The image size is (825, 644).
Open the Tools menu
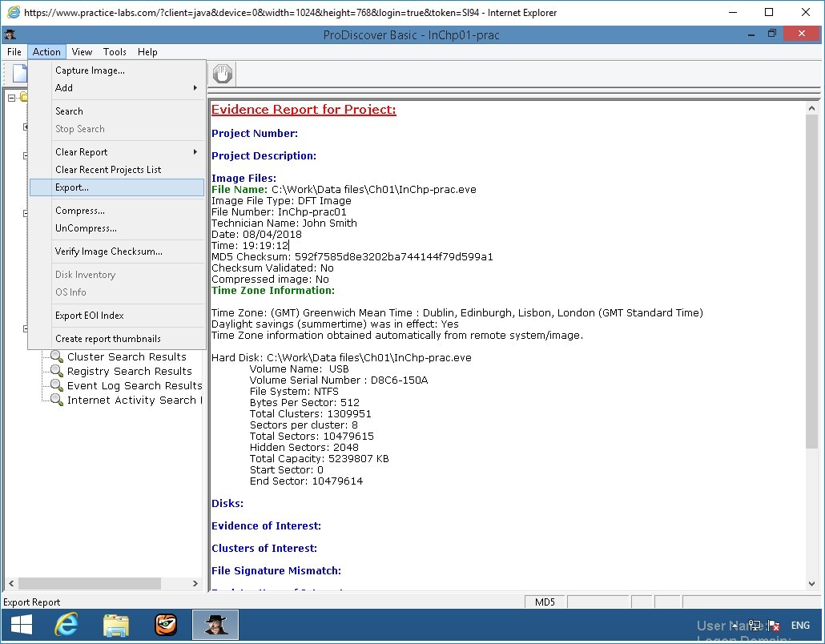point(115,51)
